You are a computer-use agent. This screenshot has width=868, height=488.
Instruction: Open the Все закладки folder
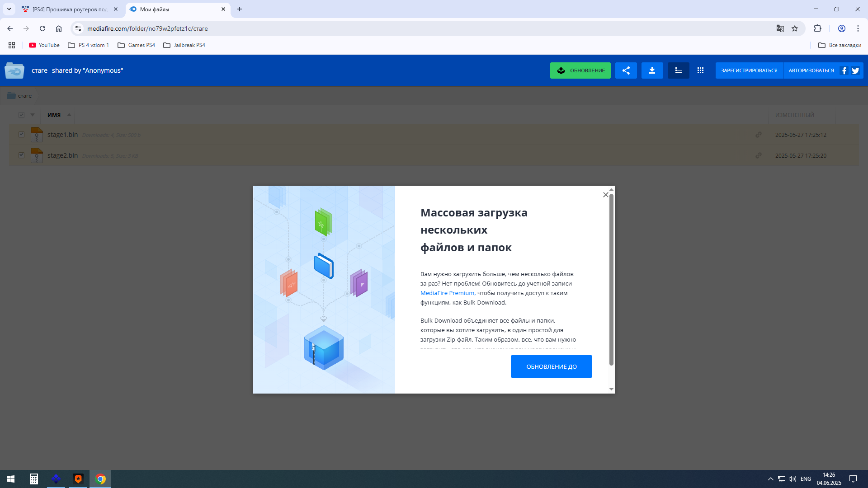(840, 45)
